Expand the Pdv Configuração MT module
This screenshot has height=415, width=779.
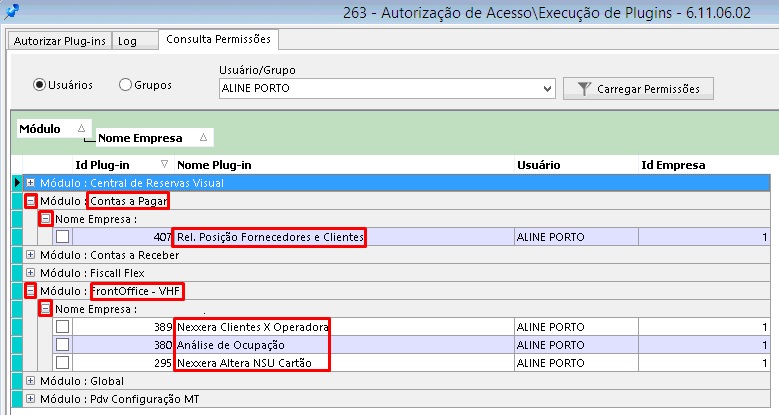31,399
